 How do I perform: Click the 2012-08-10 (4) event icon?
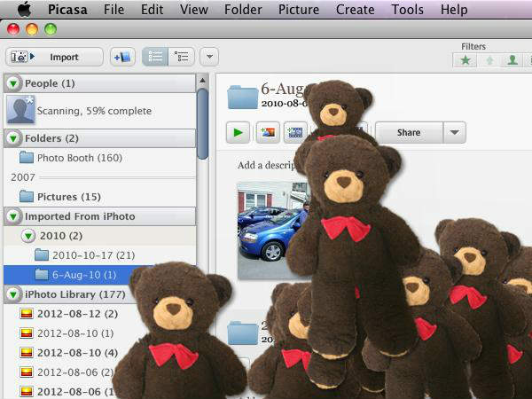27,353
